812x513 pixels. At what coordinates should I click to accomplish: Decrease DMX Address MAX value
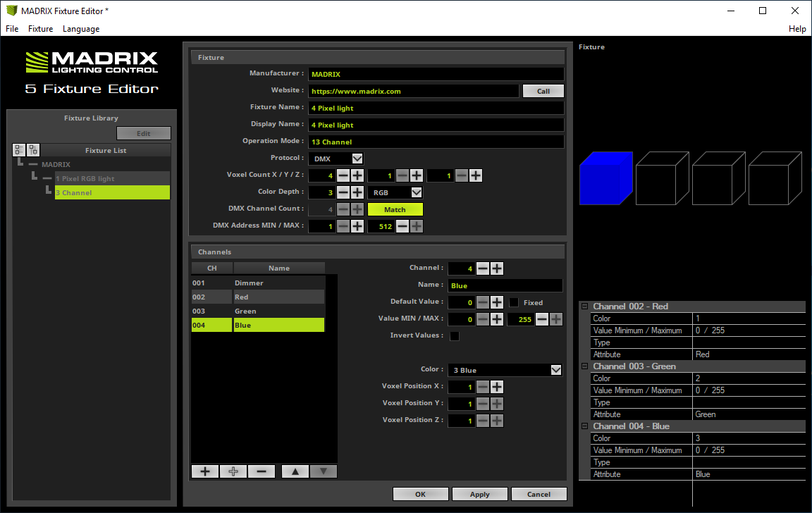402,226
